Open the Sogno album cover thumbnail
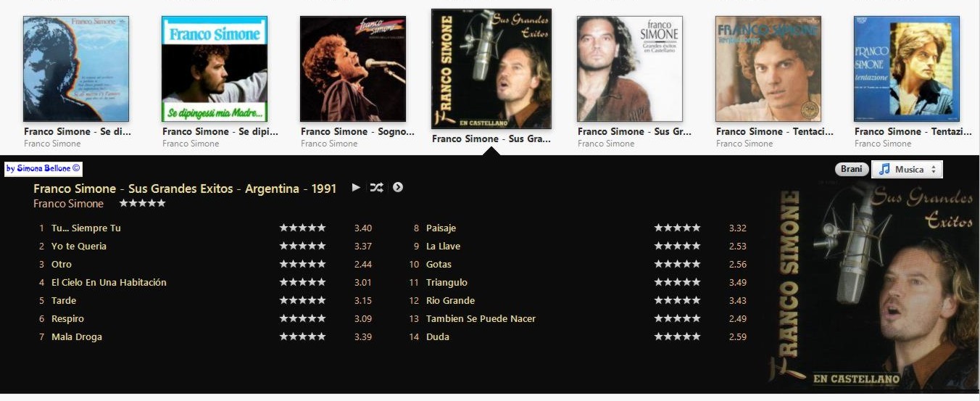 (353, 69)
